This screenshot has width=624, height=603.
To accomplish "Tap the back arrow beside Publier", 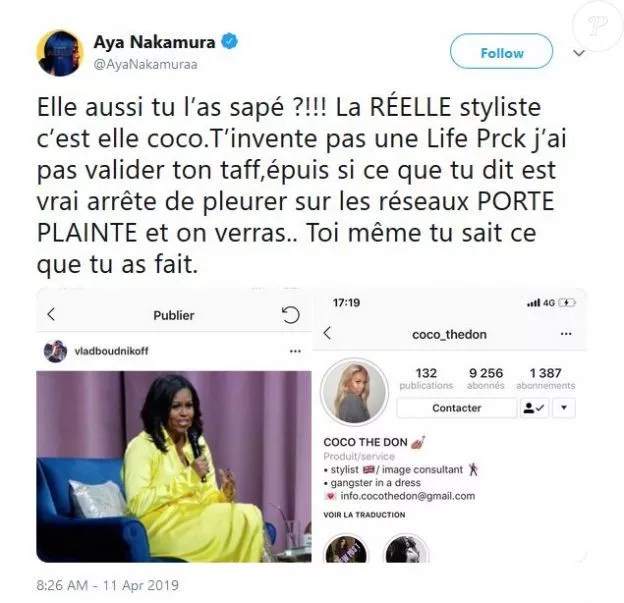I will click(51, 314).
